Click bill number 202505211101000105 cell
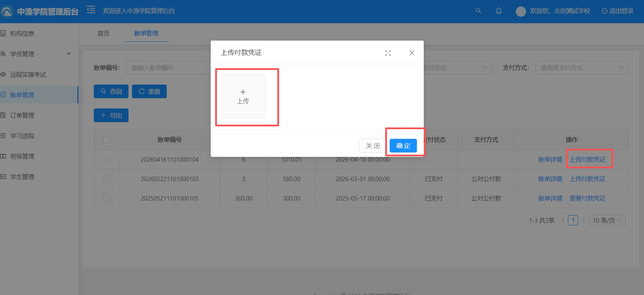Screen dimensions: 644x295 point(169,198)
